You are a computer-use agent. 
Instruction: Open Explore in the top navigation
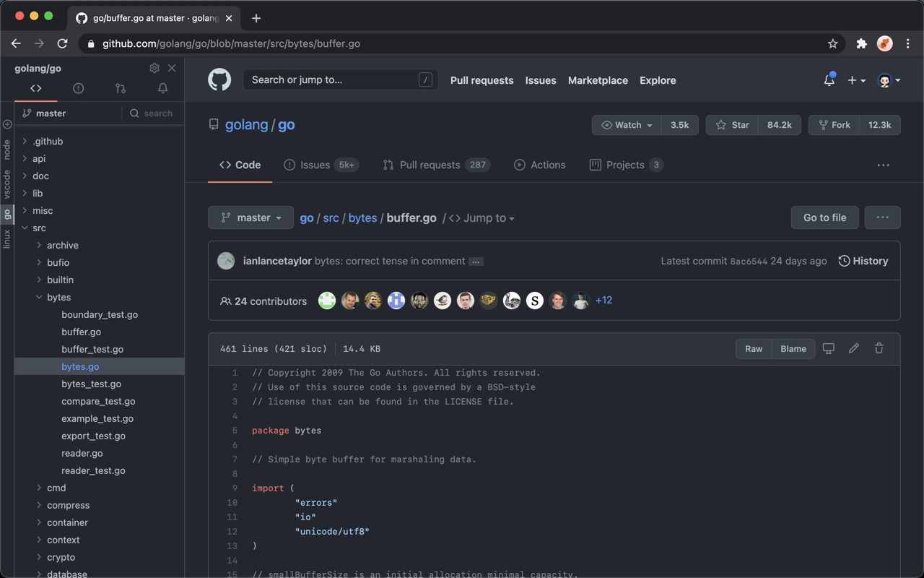658,80
